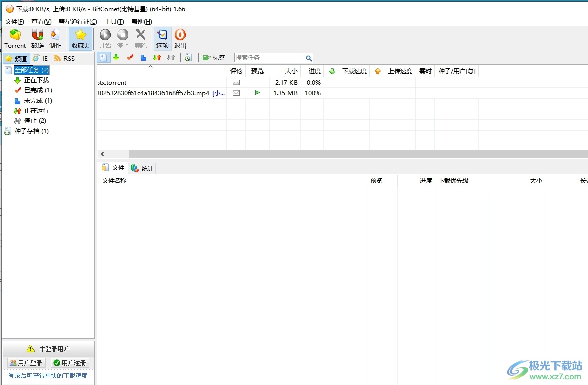Sort by 大小 column in task list
Screen dimensions: 588x385
(285, 71)
